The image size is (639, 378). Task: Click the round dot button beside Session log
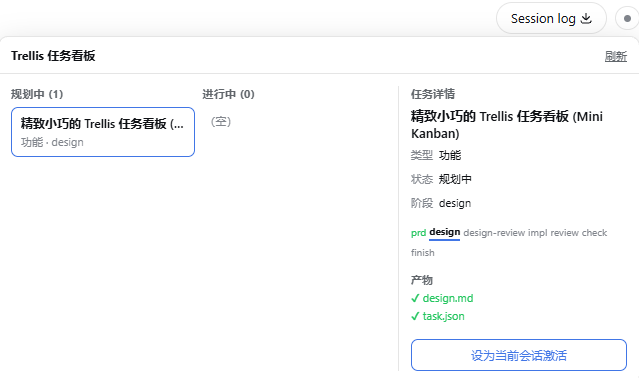(x=628, y=18)
